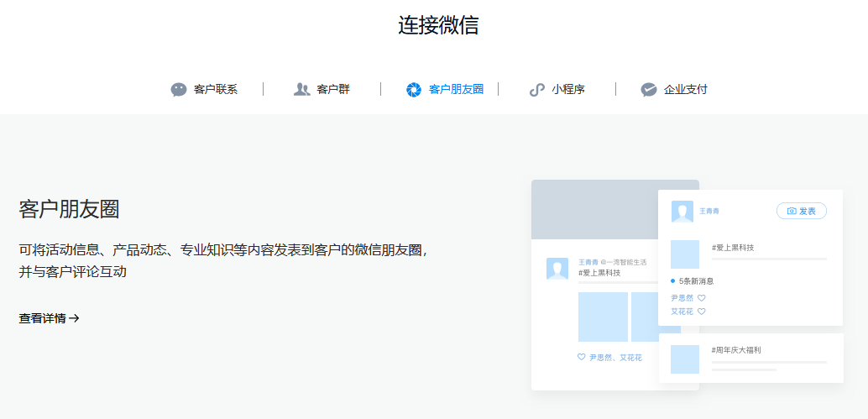
Task: Click the heart icon next to 尹思然 in card
Action: click(x=702, y=298)
